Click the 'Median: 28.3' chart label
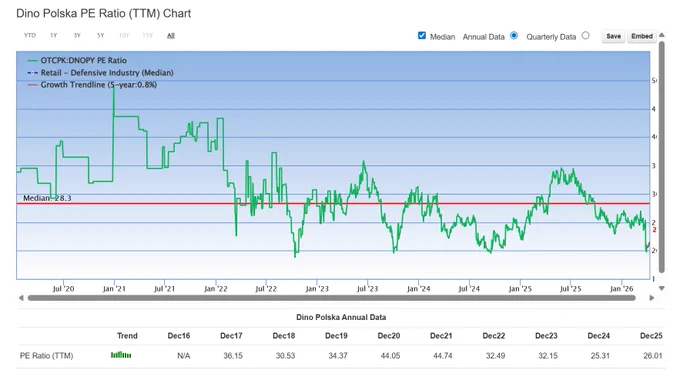 (47, 198)
